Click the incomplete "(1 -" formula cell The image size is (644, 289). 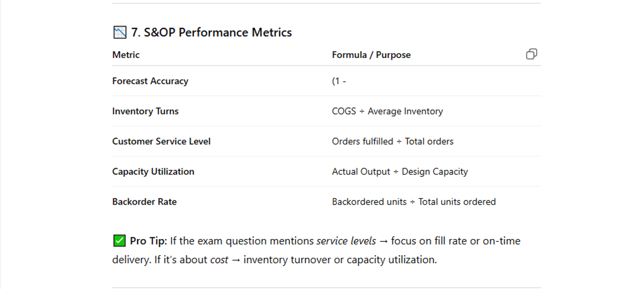tap(339, 81)
